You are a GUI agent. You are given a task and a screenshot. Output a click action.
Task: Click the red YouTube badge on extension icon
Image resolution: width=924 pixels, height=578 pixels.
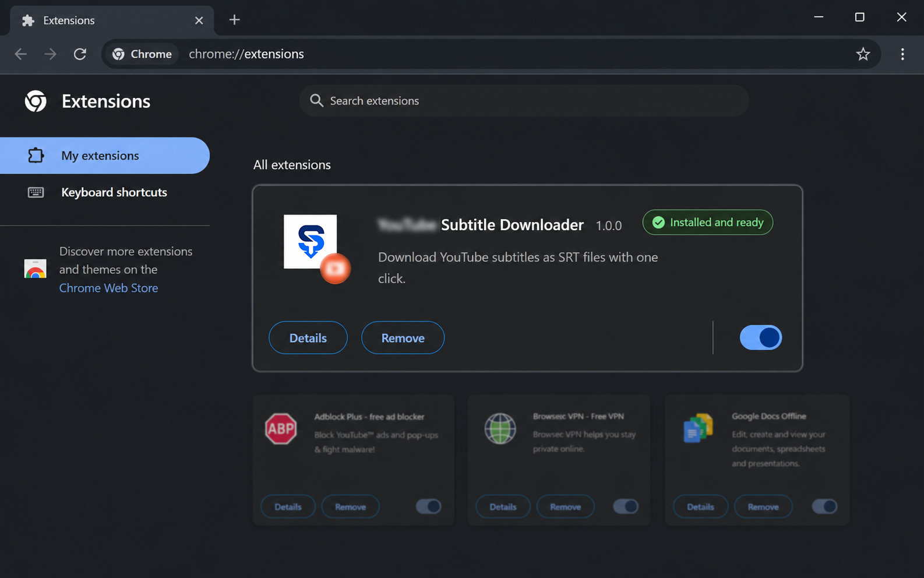(335, 269)
